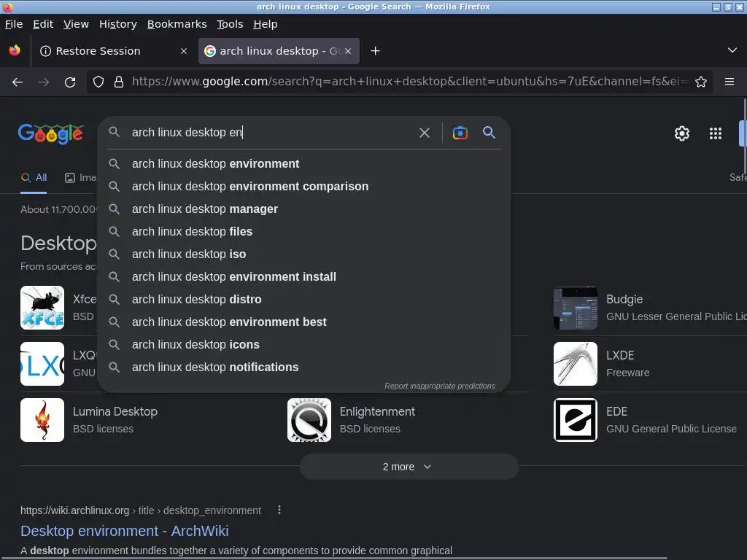
Task: Open Google quick settings gear
Action: tap(682, 133)
